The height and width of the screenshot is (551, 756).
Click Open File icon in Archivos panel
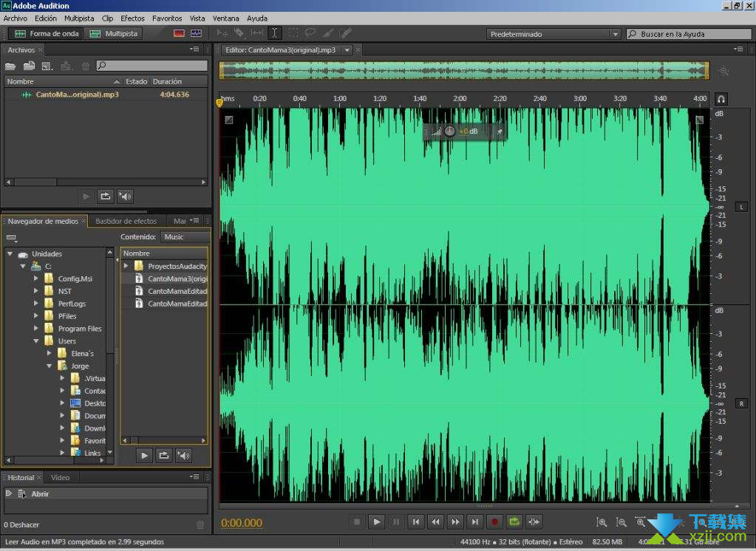coord(10,66)
